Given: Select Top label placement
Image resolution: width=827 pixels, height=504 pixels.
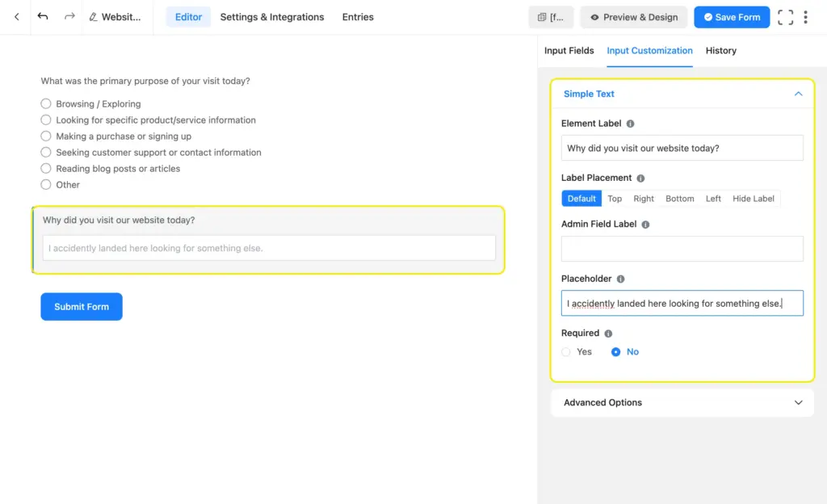Looking at the screenshot, I should (615, 198).
